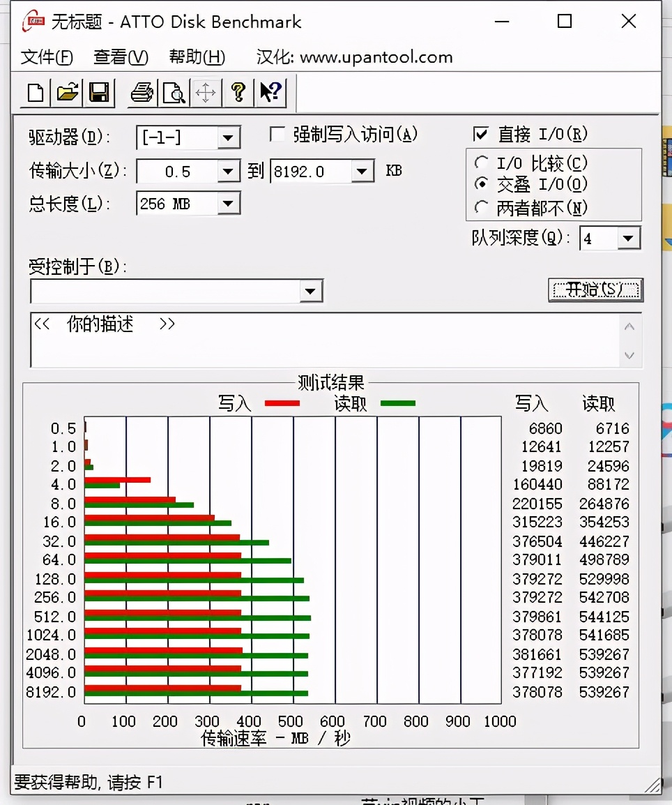Screen dimensions: 672x805
Task: Click the 512.0 chart row label
Action: tap(55, 616)
